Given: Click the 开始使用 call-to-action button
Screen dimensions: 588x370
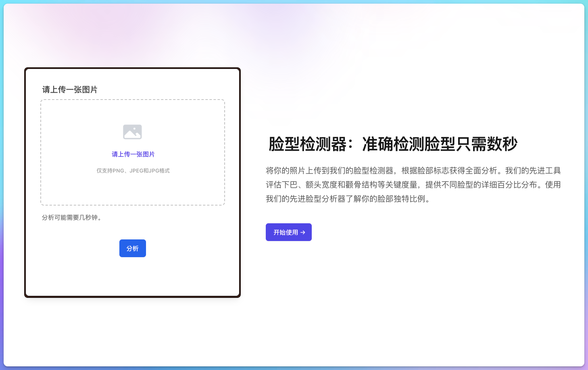Looking at the screenshot, I should coord(288,232).
